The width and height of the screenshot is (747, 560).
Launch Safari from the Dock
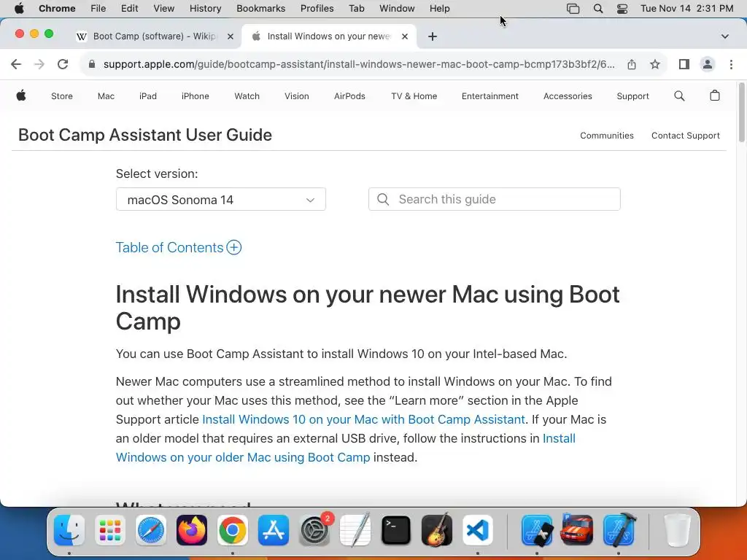pos(151,530)
